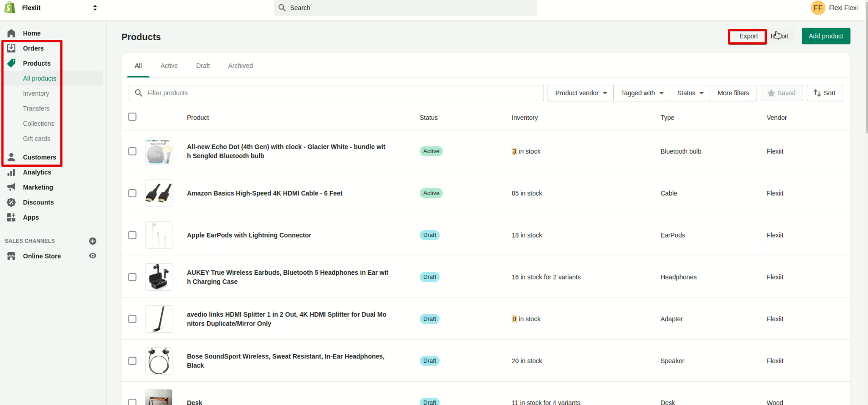This screenshot has width=868, height=405.
Task: Check the Bose SoundSport Wireless checkbox
Action: (x=132, y=361)
